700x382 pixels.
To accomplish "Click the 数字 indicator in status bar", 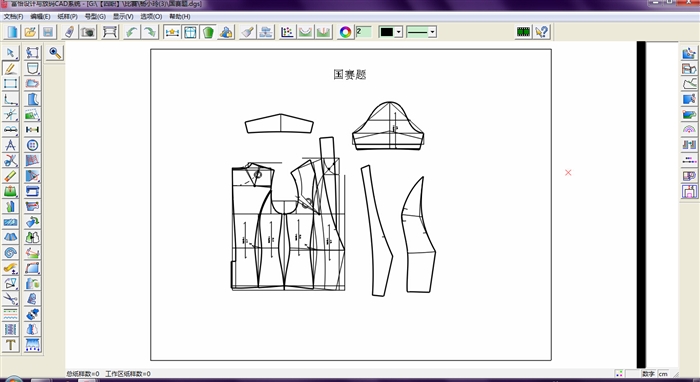I will tap(648, 374).
